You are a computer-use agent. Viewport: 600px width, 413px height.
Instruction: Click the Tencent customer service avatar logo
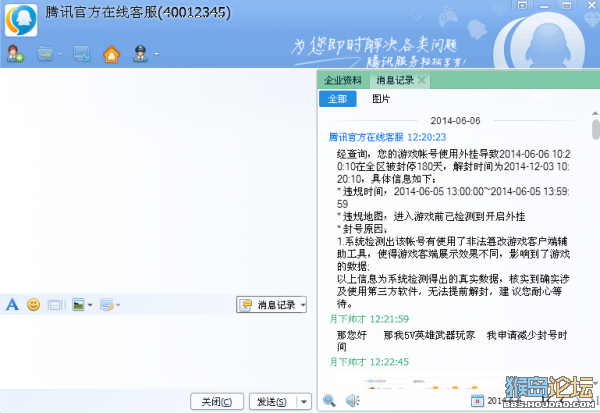pyautogui.click(x=21, y=20)
